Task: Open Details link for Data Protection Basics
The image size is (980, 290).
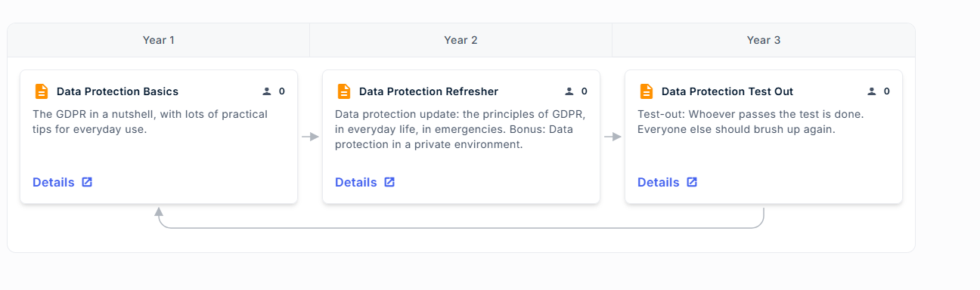Action: point(54,182)
